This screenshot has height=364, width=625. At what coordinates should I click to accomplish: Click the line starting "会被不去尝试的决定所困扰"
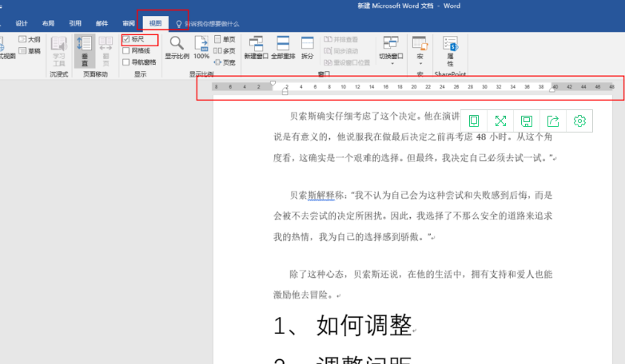click(x=413, y=216)
